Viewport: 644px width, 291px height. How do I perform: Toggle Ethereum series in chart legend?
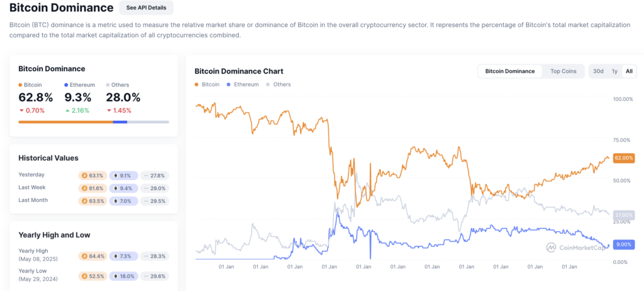[242, 84]
